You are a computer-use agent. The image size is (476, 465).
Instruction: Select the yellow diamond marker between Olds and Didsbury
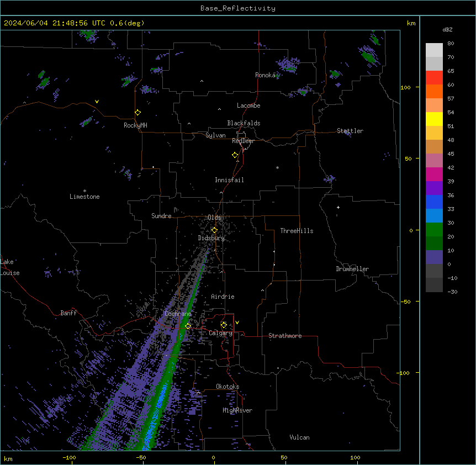[x=215, y=230]
